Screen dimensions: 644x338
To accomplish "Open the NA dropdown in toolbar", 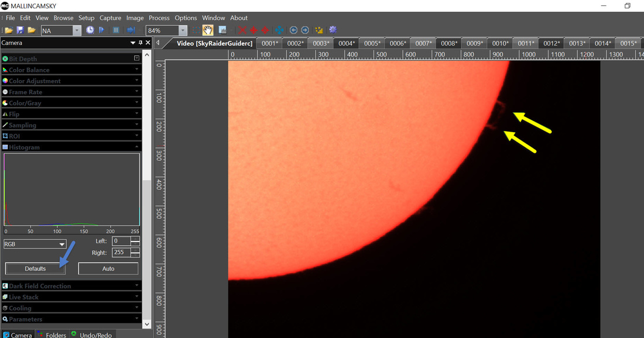I will pos(77,30).
